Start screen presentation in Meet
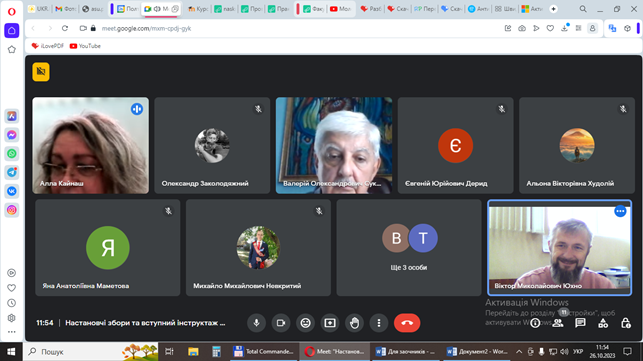Screen dimensions: 643x361 click(330, 323)
